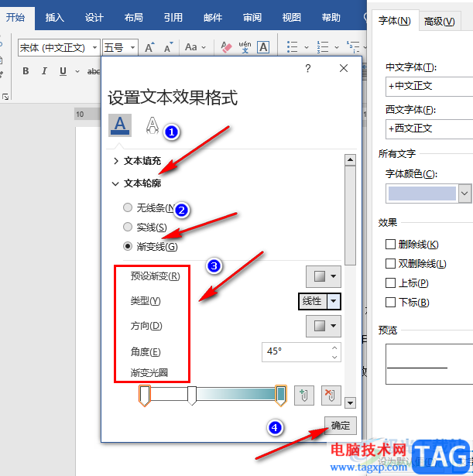473x476 pixels.
Task: Decrease the angle with the down spinner
Action: [334, 357]
